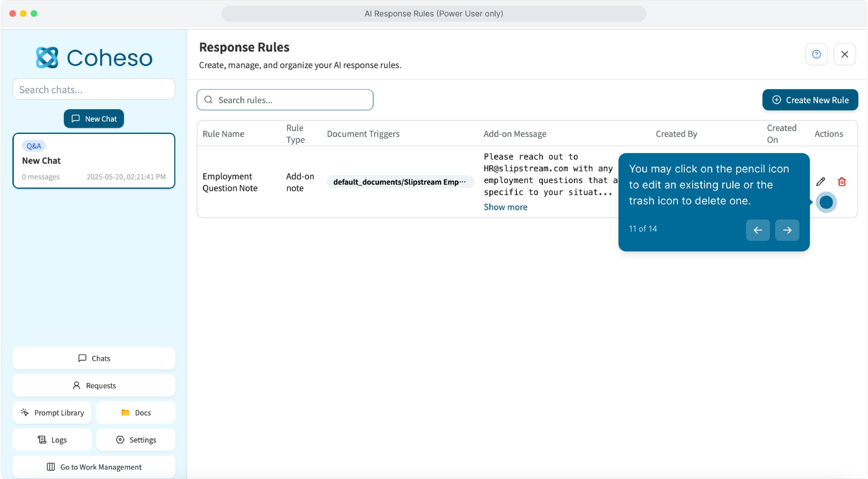The image size is (868, 479).
Task: Open the Prompt Library
Action: (52, 413)
